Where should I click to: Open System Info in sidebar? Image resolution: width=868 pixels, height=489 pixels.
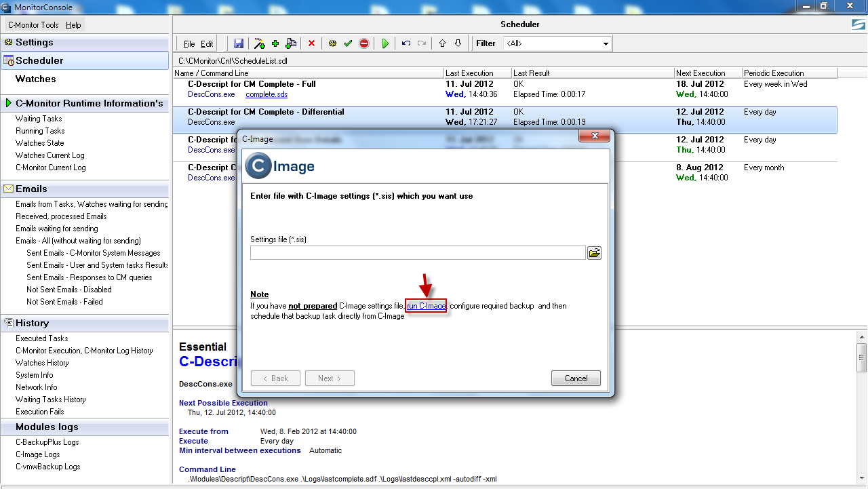pyautogui.click(x=35, y=375)
